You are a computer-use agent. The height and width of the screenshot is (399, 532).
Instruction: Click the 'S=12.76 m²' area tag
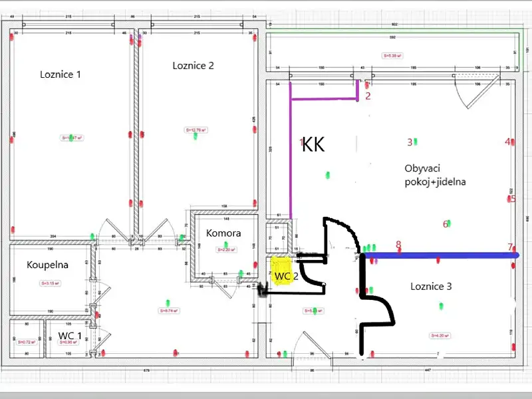point(196,130)
